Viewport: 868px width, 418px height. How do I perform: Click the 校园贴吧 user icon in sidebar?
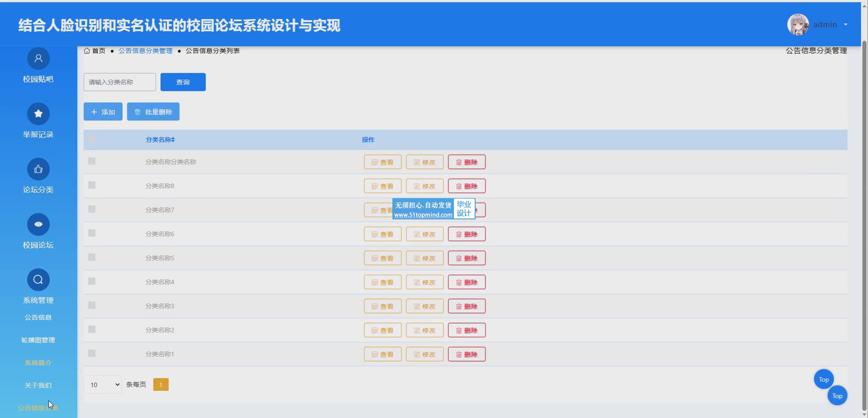point(38,58)
